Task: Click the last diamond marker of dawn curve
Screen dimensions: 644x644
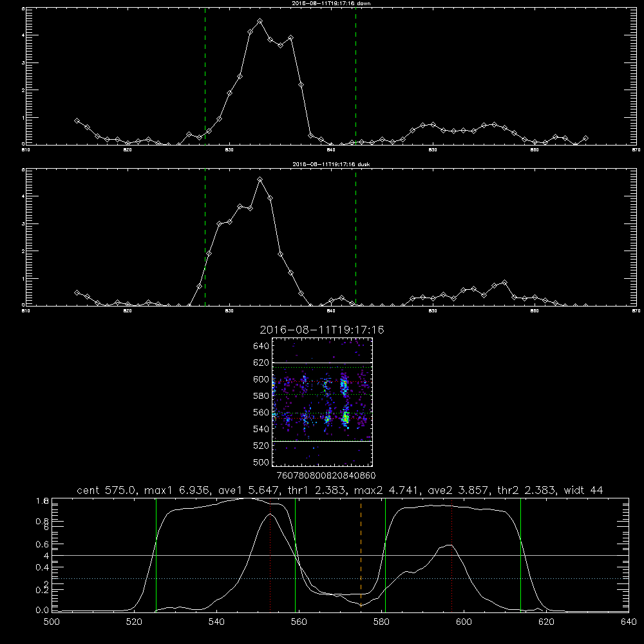Action: 585,138
